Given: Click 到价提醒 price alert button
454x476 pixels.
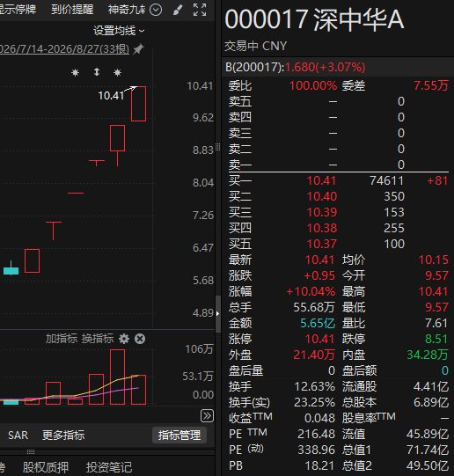Looking at the screenshot, I should [72, 10].
